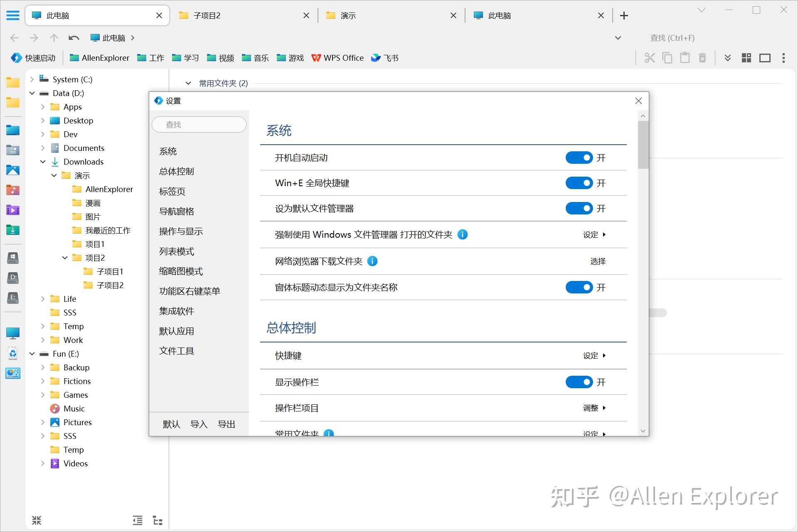Open the hamburger menu top left
Image resolution: width=798 pixels, height=532 pixels.
click(13, 15)
